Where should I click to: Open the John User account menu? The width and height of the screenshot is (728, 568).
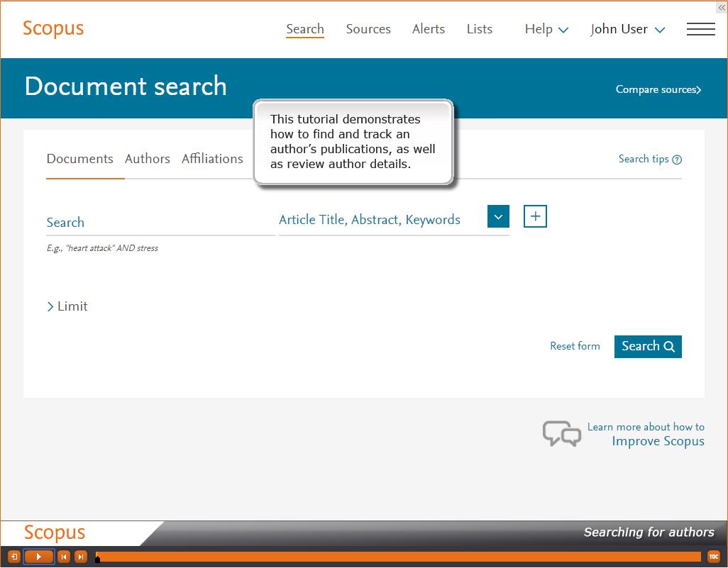coord(628,29)
